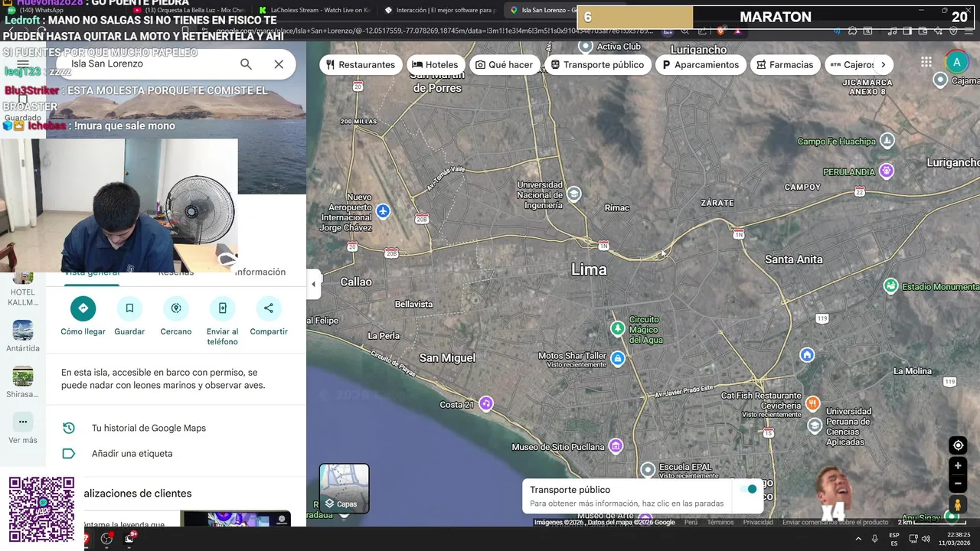Show hidden system tray icons chevron
The image size is (980, 551).
(x=858, y=539)
